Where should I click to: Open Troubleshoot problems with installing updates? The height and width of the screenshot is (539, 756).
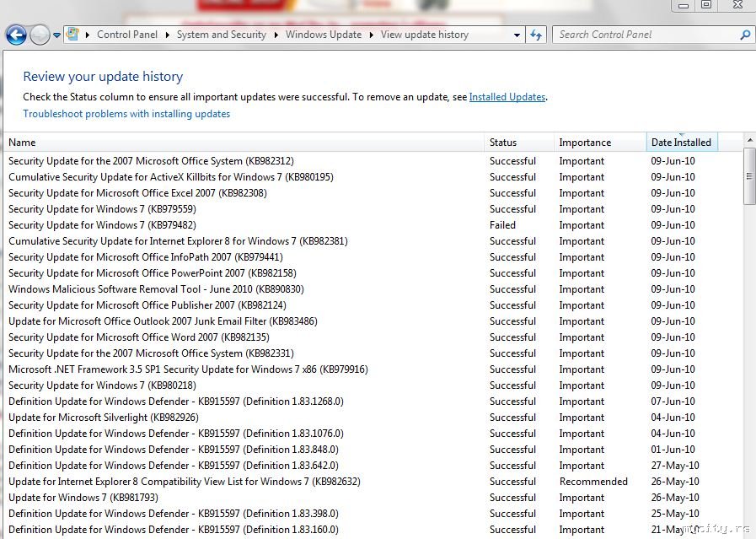pyautogui.click(x=126, y=114)
